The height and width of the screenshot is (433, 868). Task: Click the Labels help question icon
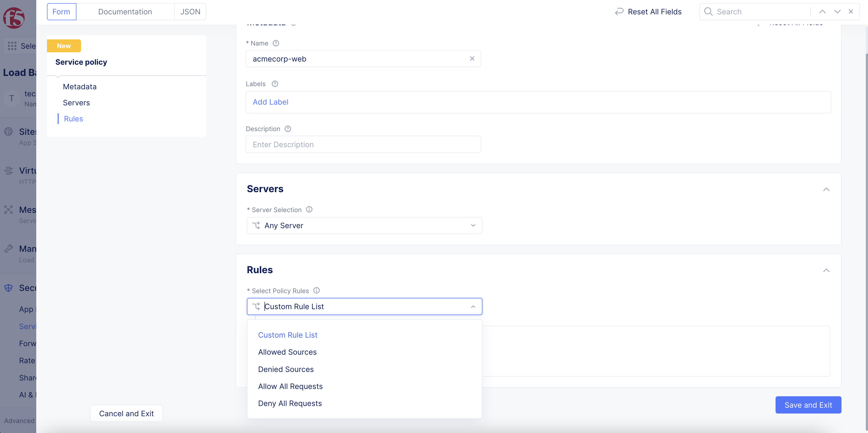point(275,84)
